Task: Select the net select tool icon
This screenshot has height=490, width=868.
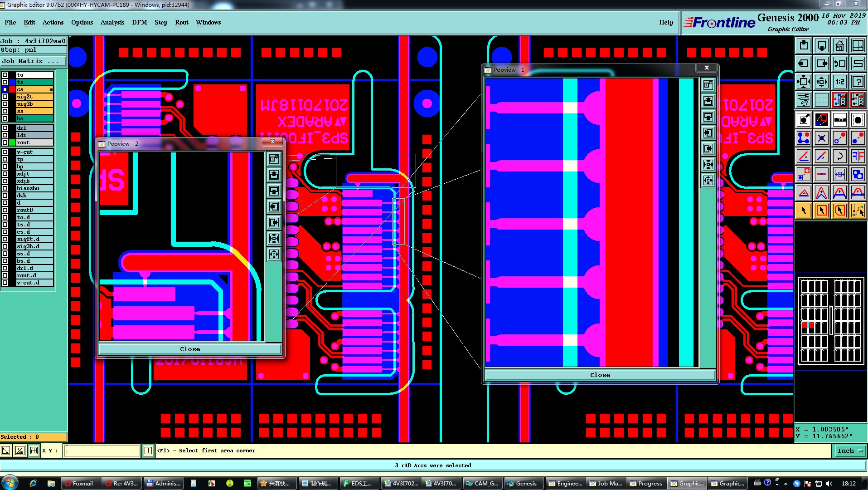Action: (x=858, y=211)
